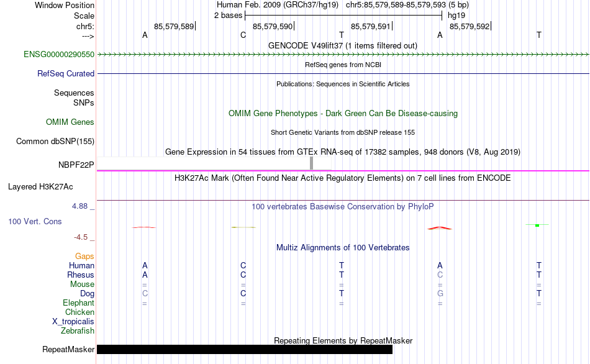Screen dimensions: 590x364
Task: Click the RefSeq Curated blue intron line
Action: [343, 73]
